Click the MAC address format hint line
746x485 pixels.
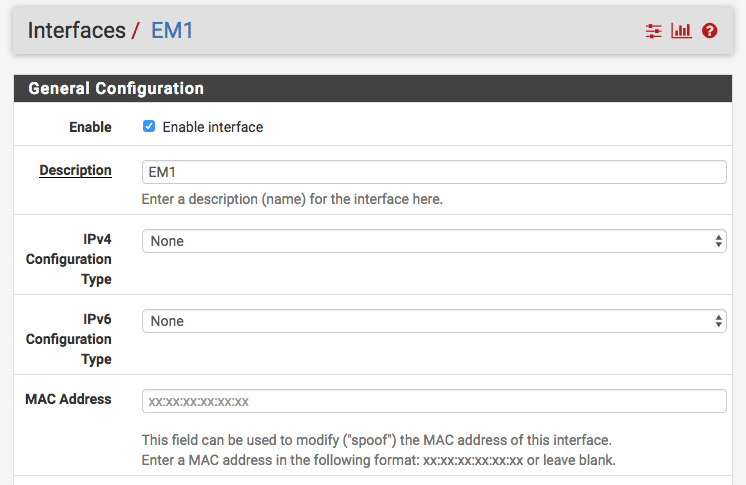pos(379,460)
